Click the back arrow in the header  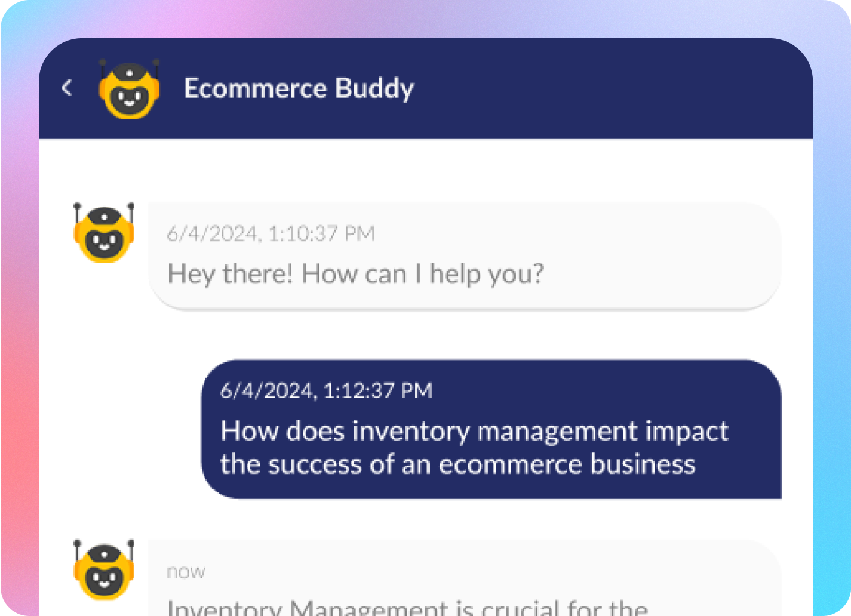point(67,88)
